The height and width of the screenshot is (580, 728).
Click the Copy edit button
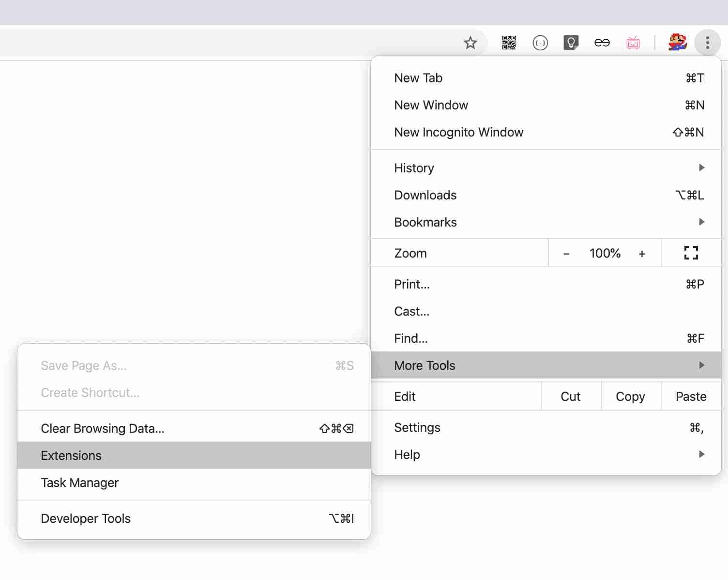(631, 397)
